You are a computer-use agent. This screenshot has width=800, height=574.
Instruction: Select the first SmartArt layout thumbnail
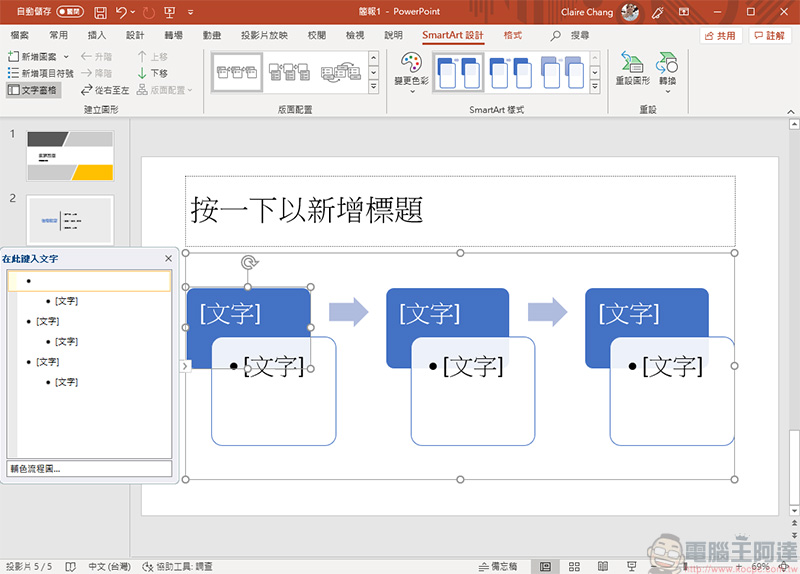point(237,72)
